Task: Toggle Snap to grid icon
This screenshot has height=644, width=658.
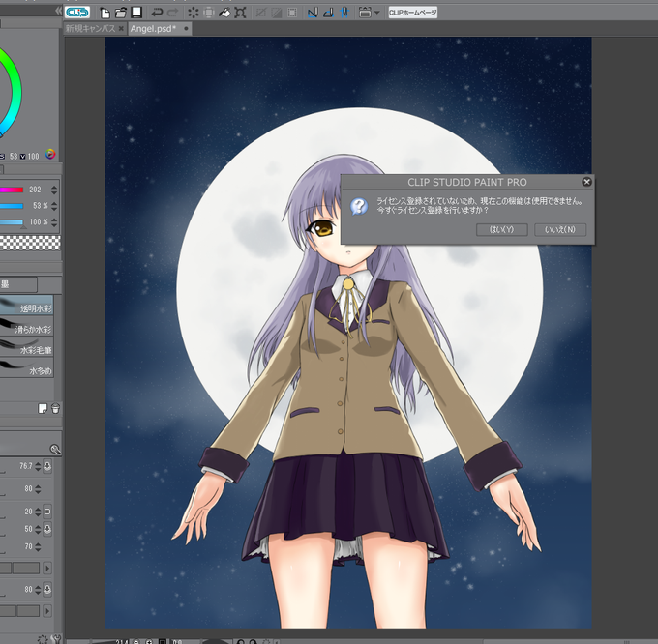Action: [344, 13]
